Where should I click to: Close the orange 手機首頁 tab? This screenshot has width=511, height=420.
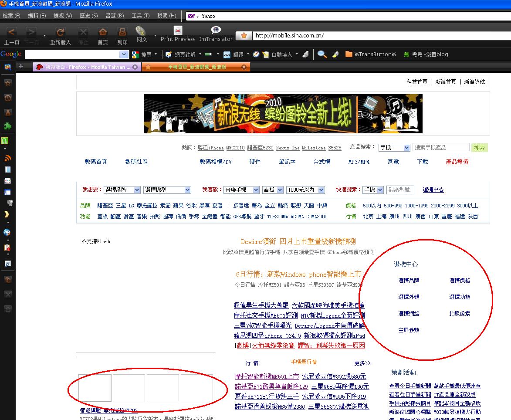point(244,67)
